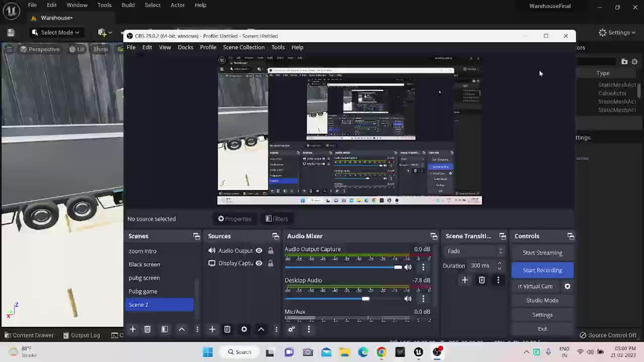
Task: Open source properties gear in Sources toolbar
Action: 244,329
